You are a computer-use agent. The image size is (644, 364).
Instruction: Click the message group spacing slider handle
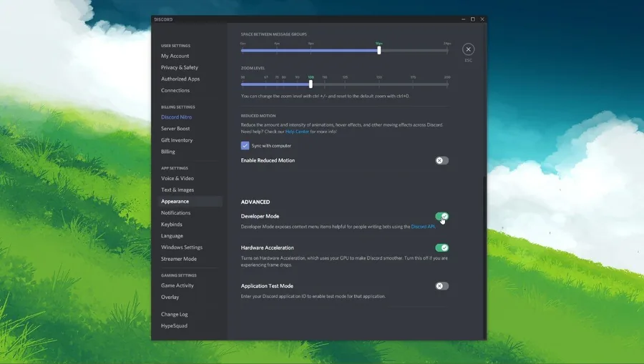click(379, 51)
